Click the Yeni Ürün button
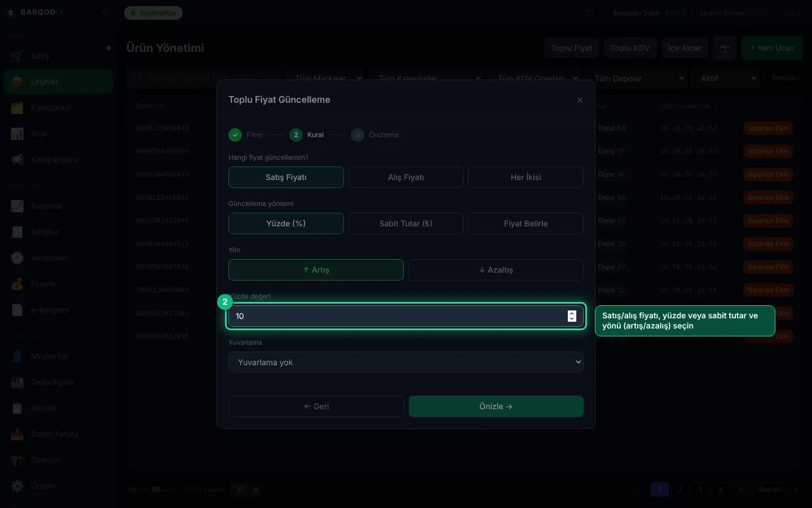The height and width of the screenshot is (508, 812). 771,48
